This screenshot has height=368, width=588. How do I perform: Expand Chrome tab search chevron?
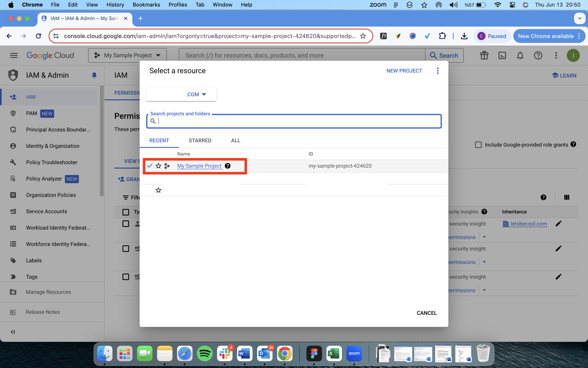(x=580, y=18)
